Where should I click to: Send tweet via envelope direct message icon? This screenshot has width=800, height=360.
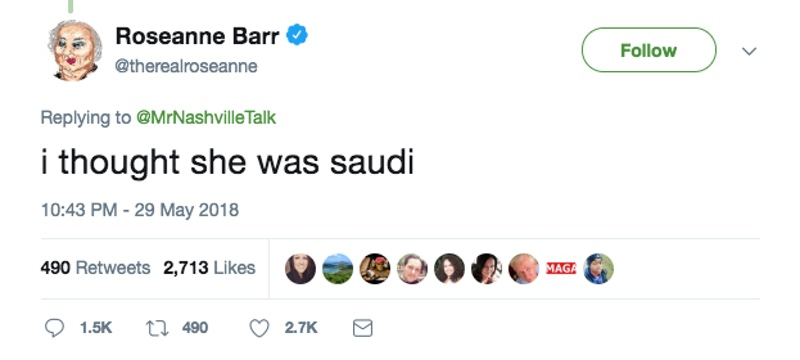point(363,328)
